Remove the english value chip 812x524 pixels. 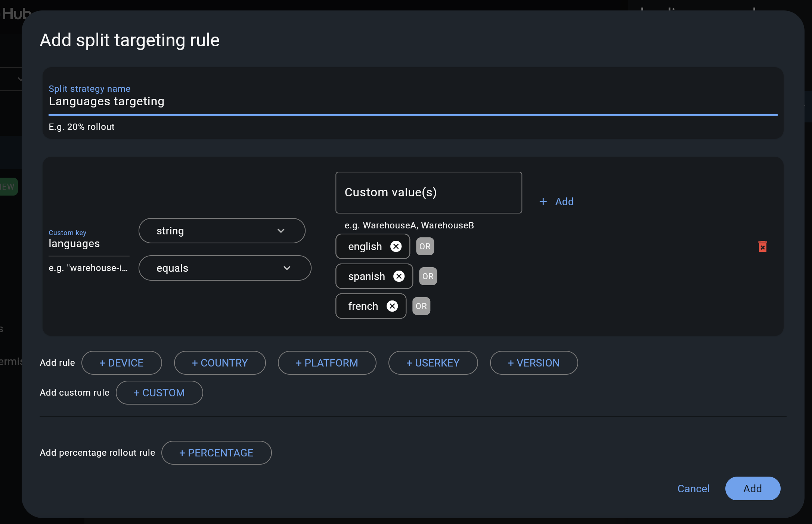click(396, 246)
